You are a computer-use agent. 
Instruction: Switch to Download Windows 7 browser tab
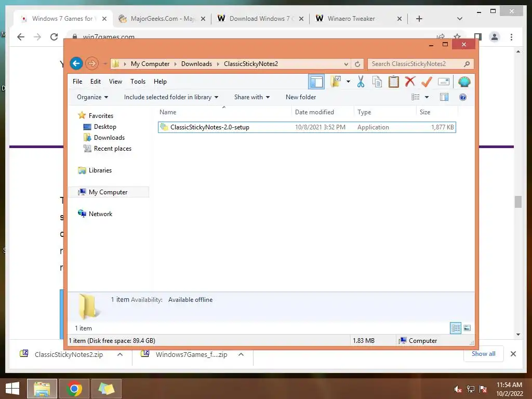click(261, 19)
